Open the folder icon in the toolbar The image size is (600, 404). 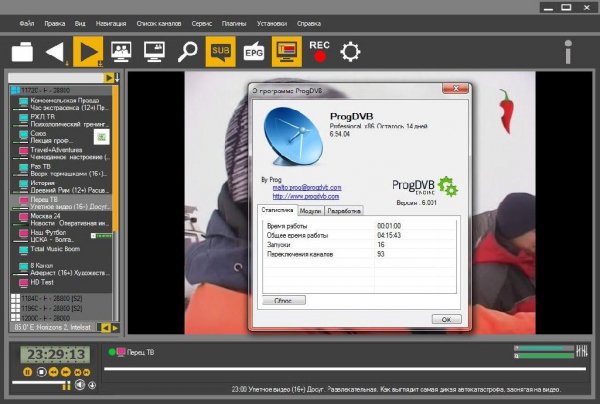[22, 52]
